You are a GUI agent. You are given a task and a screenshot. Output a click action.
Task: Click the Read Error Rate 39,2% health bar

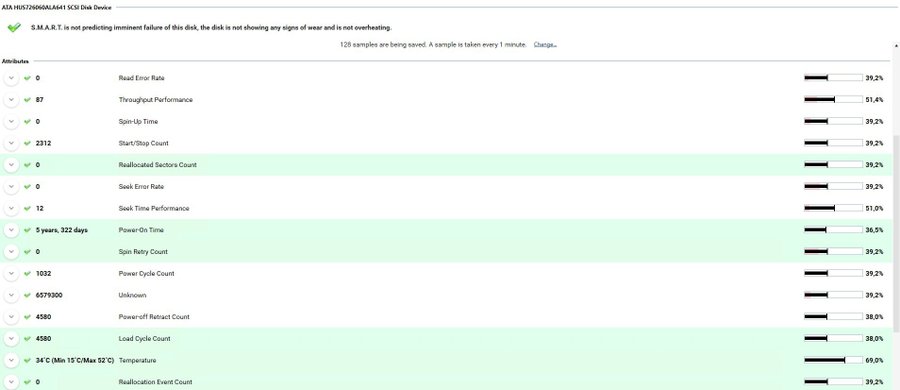833,78
